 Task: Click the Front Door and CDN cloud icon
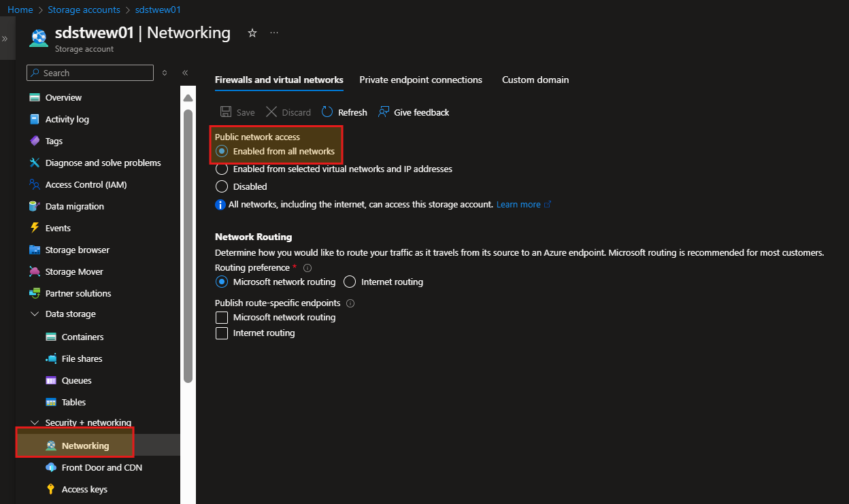51,467
